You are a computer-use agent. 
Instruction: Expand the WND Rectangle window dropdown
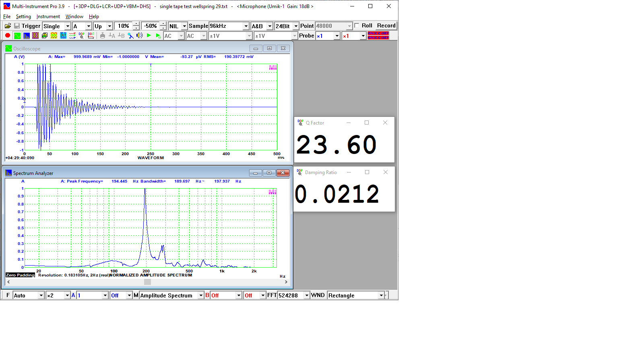(381, 295)
